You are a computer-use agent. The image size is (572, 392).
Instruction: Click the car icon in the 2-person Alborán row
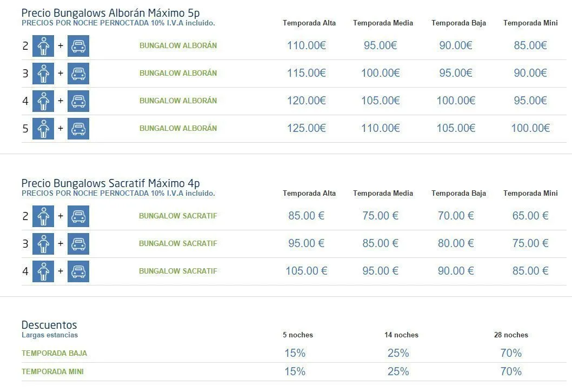click(x=78, y=46)
